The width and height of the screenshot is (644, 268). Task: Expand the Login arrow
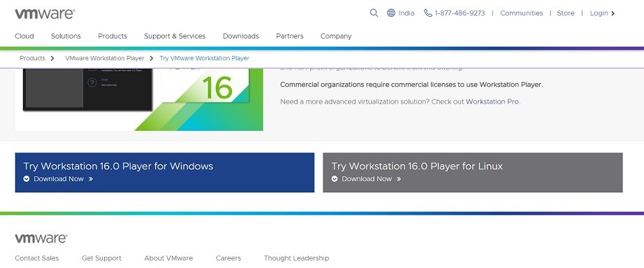point(613,13)
